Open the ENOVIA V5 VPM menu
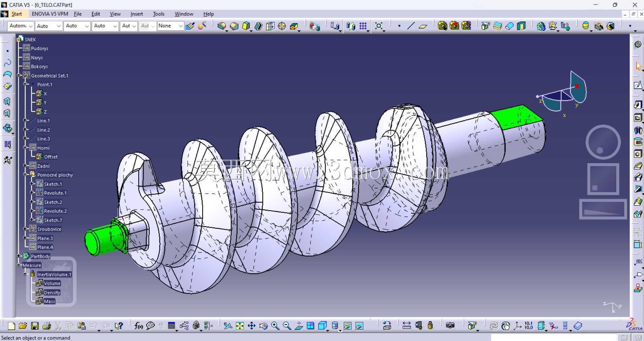 50,14
